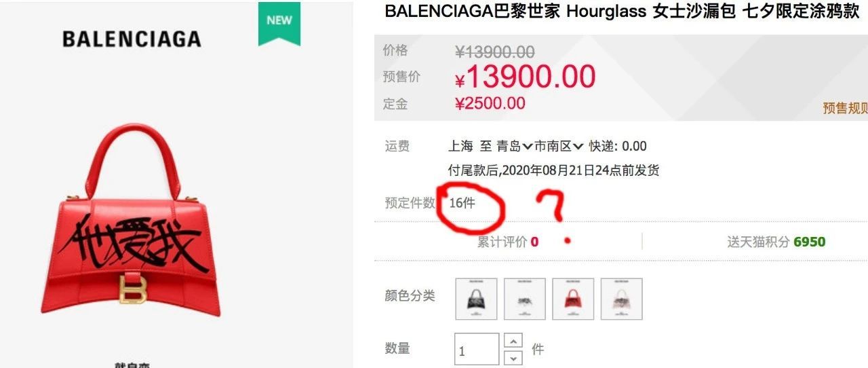Click the quantity input field
The width and height of the screenshot is (868, 368).
[x=477, y=350]
